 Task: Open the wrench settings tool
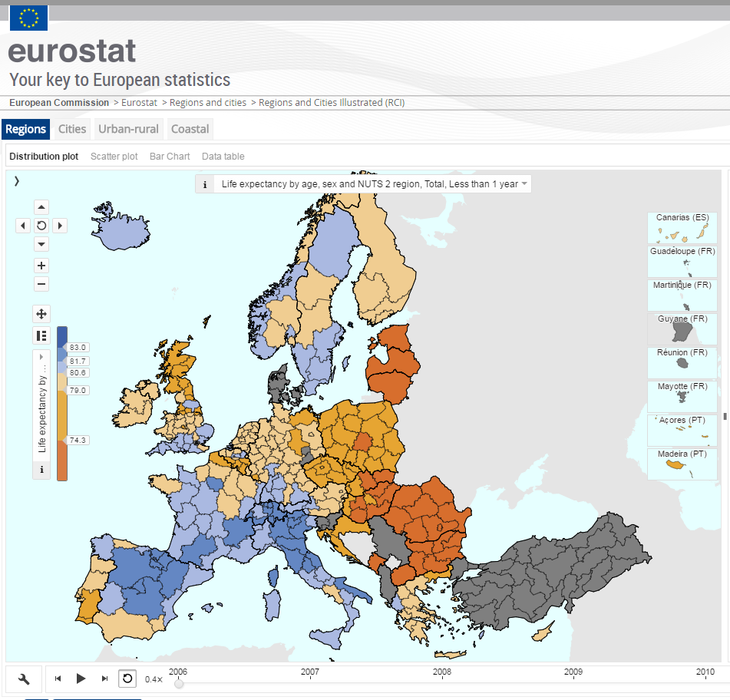23,679
